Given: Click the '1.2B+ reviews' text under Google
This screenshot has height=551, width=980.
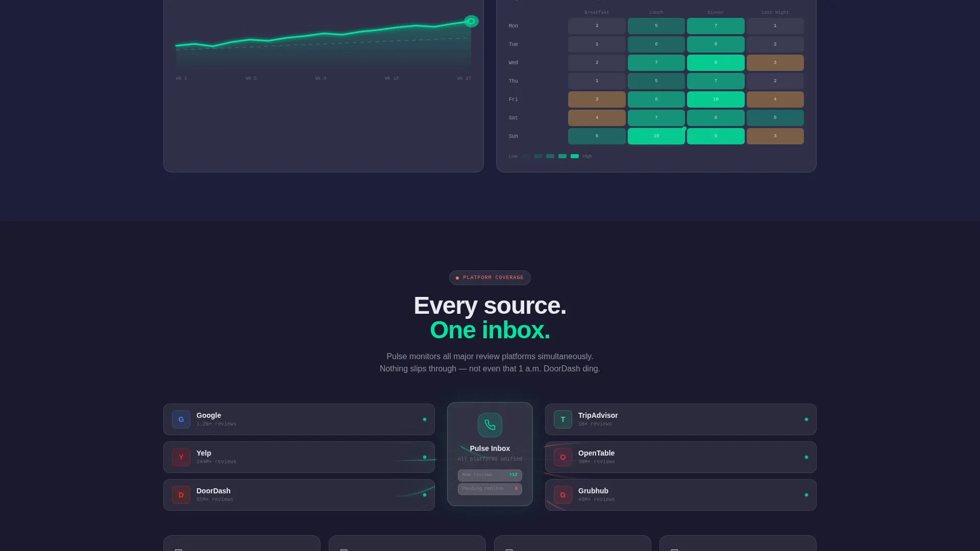Looking at the screenshot, I should pos(216,424).
